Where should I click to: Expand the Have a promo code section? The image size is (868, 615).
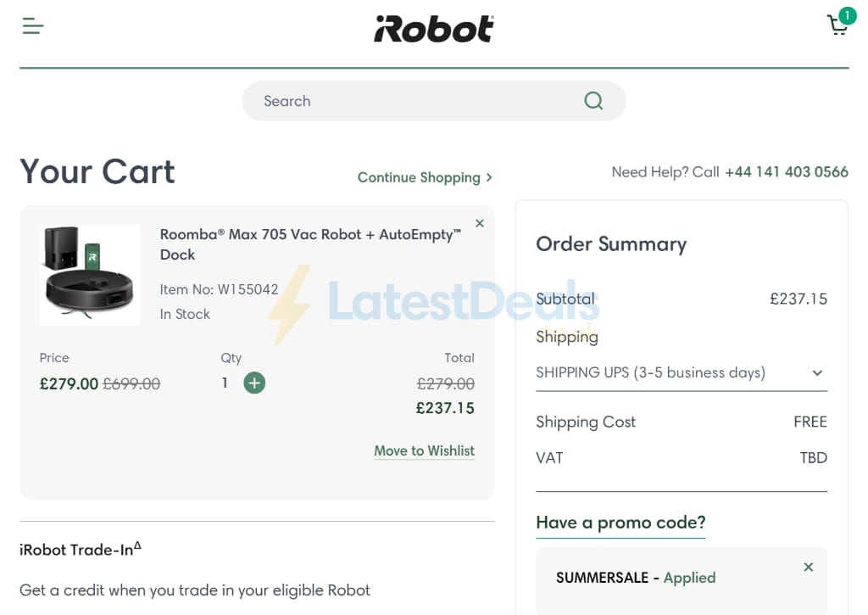point(620,523)
